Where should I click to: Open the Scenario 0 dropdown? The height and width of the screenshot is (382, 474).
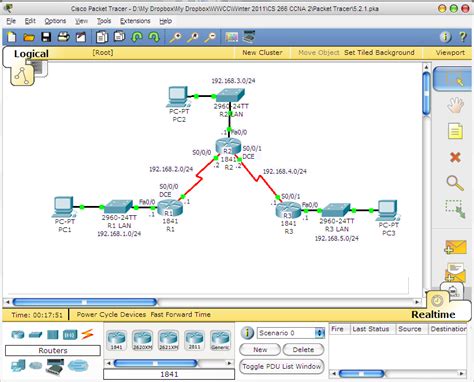pos(290,333)
